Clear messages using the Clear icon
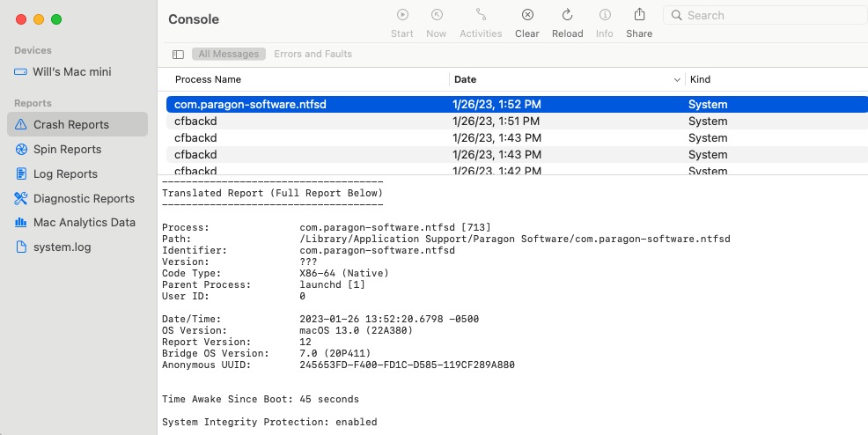Image resolution: width=868 pixels, height=435 pixels. (x=527, y=15)
